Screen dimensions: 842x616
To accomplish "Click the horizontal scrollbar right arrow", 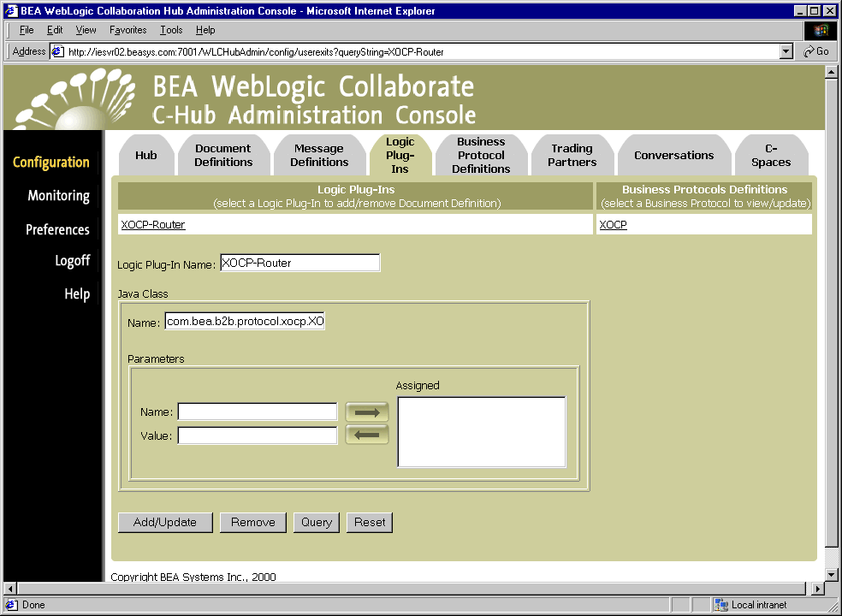I will [818, 589].
